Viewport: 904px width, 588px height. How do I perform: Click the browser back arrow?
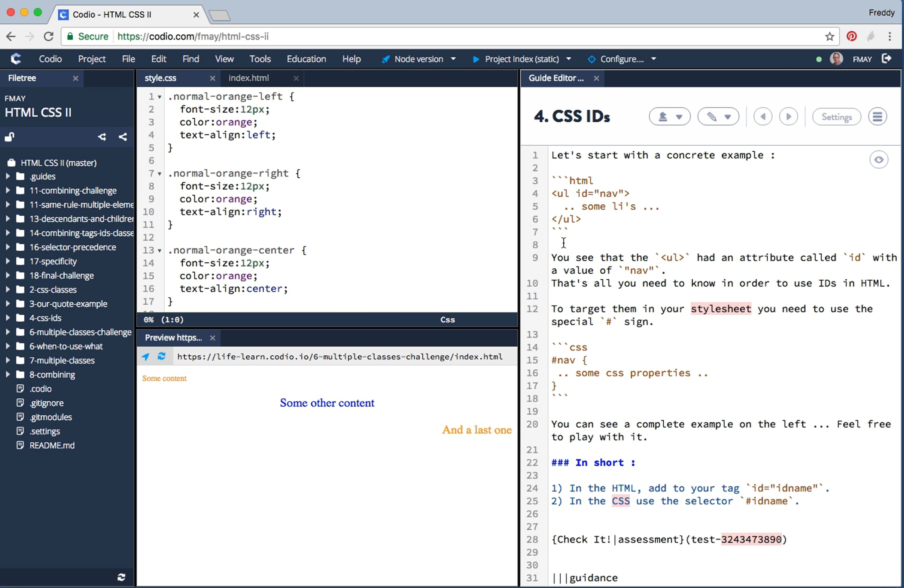point(11,37)
